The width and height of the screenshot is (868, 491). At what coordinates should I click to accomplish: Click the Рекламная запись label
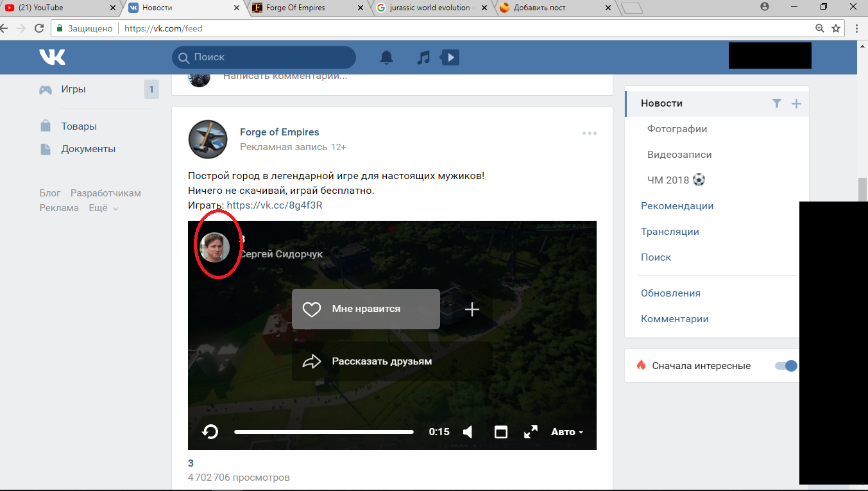click(x=284, y=147)
